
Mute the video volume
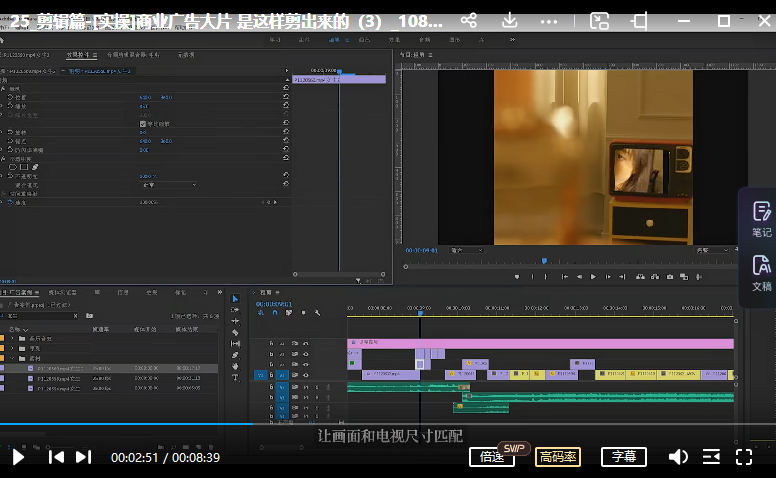click(678, 457)
